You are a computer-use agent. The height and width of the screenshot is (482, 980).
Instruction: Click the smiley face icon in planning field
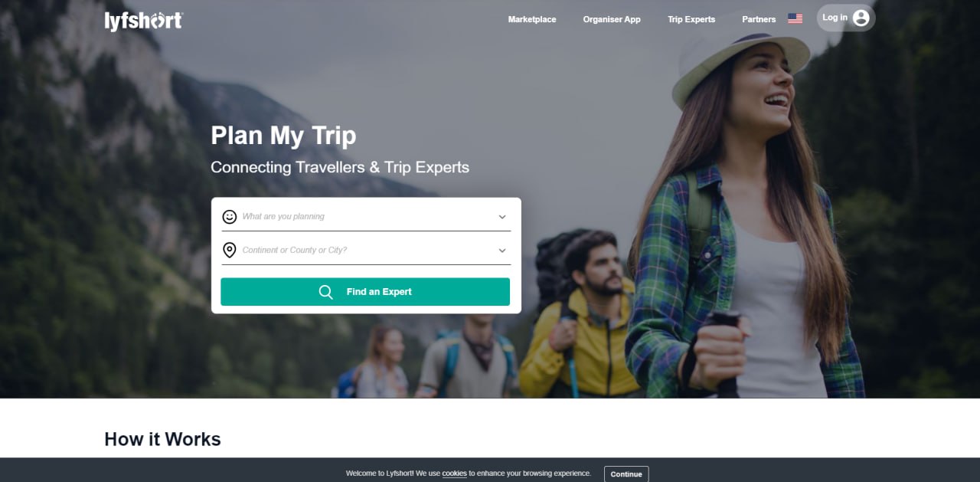(230, 217)
